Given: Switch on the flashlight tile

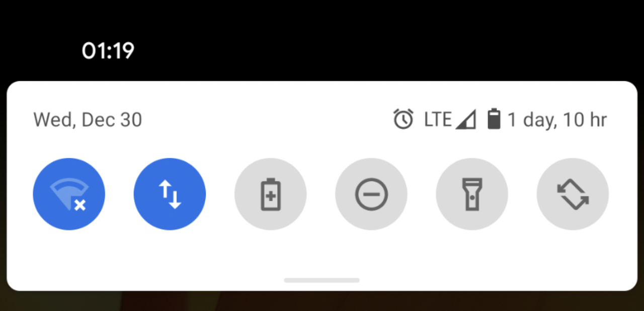Looking at the screenshot, I should [472, 194].
